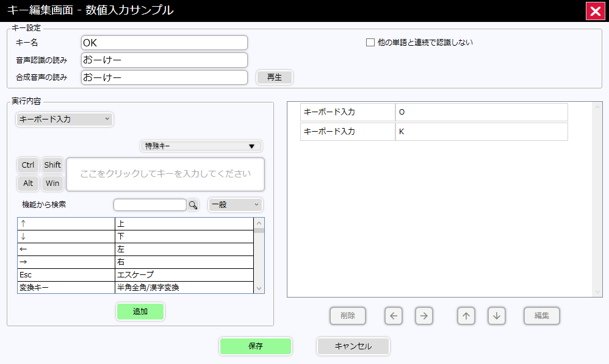Check 他の単語と連続で認識しない checkbox
The width and height of the screenshot is (609, 364).
pos(370,42)
